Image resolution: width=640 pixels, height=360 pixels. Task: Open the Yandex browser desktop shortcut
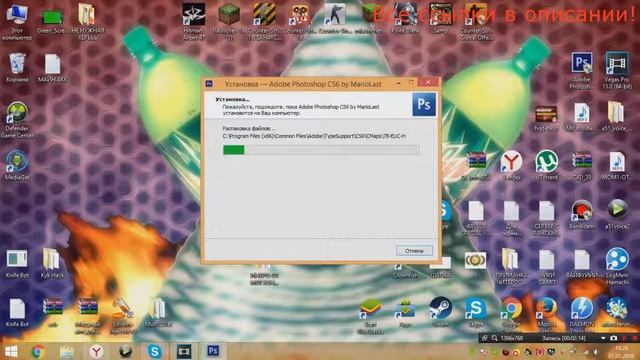(511, 165)
